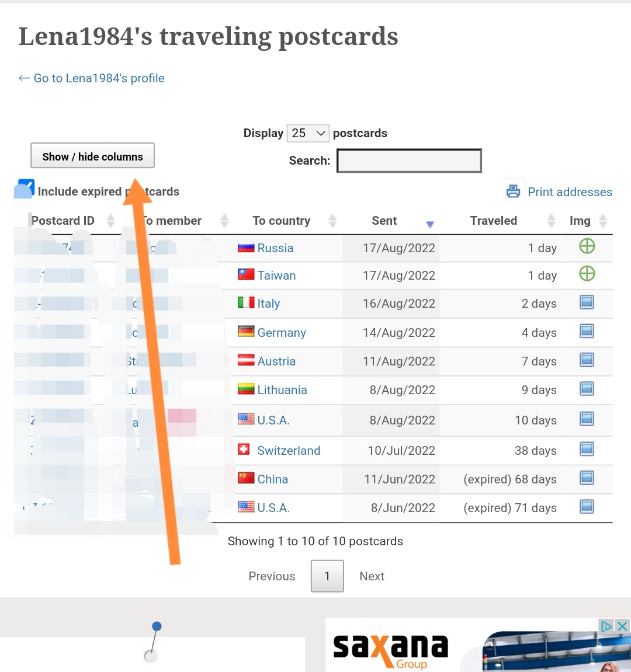Click the Show / hide columns button
631x672 pixels.
click(92, 156)
